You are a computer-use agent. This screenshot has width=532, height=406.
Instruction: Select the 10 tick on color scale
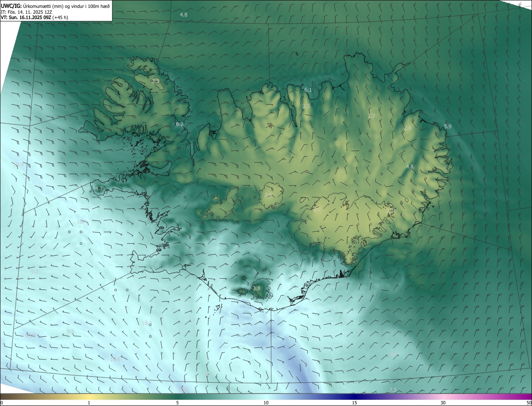(x=266, y=403)
